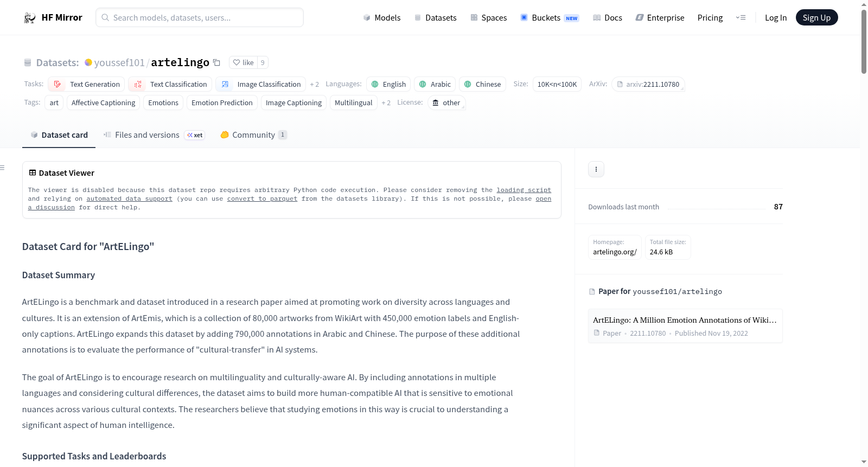This screenshot has height=467, width=868.
Task: Copy the dataset name with the copy icon
Action: click(x=216, y=62)
